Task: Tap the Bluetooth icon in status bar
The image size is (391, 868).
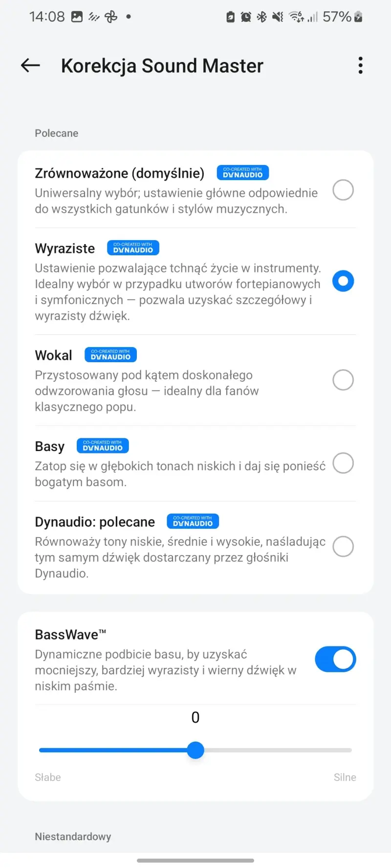Action: click(262, 17)
